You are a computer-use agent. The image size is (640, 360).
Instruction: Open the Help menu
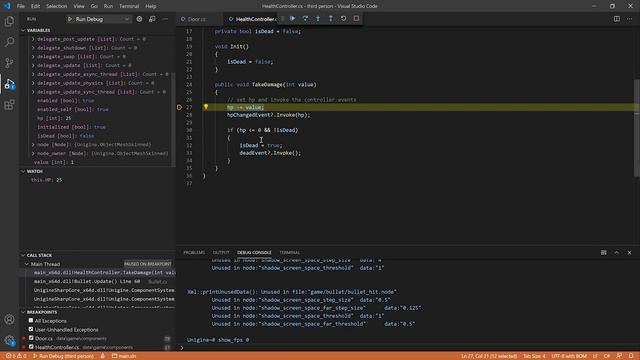point(151,6)
